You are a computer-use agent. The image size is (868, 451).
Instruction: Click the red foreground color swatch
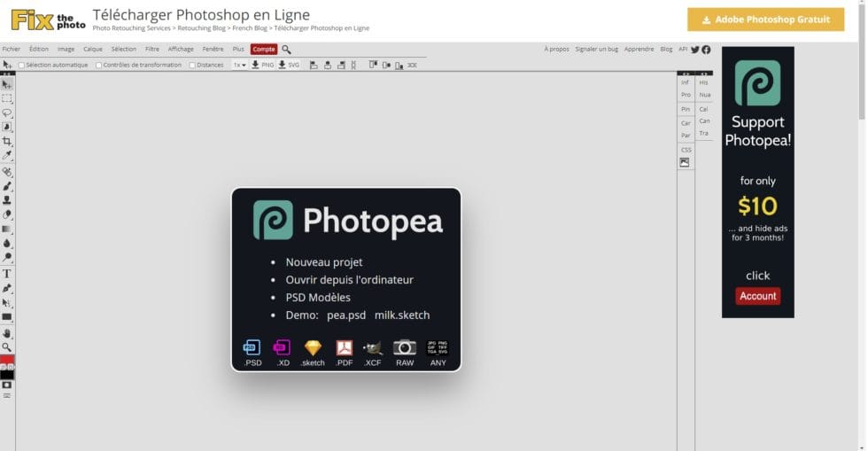[7, 361]
